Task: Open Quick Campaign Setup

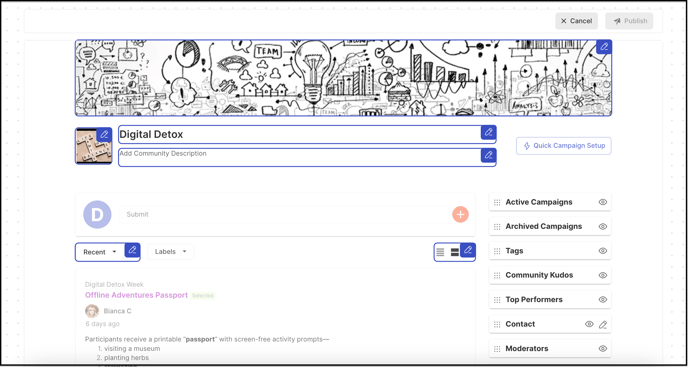Action: 564,146
